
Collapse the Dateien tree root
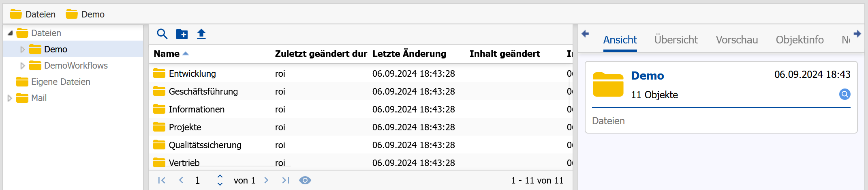10,33
